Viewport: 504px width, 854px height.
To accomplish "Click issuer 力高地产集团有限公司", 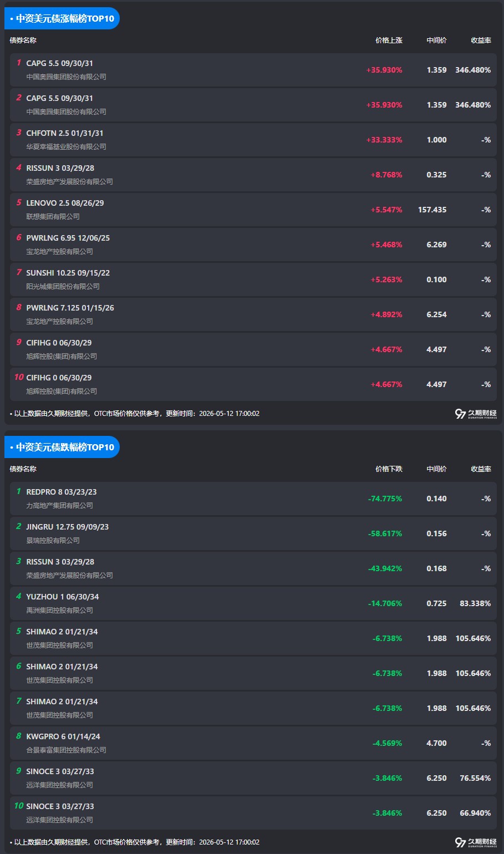I will coord(59,506).
